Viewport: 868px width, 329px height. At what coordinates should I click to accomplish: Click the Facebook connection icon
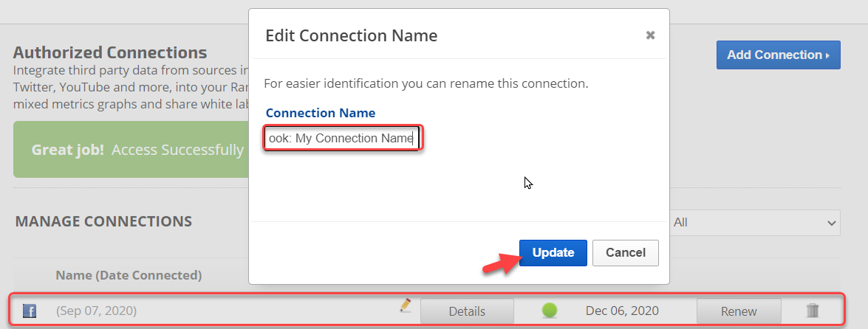point(30,311)
